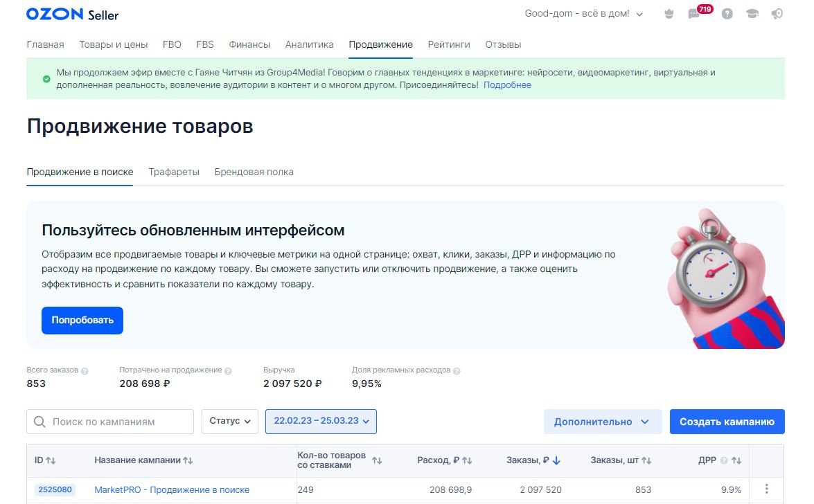Click the stopwatch hand illustration

725,278
